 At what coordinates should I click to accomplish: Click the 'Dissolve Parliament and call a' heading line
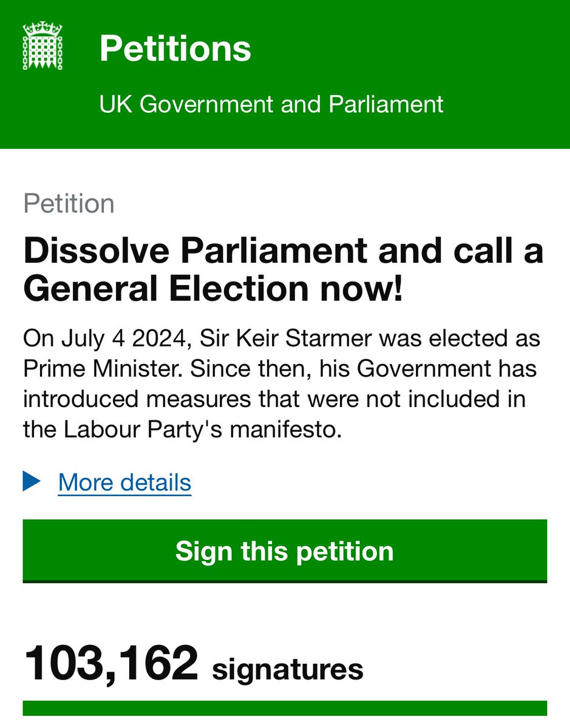283,251
